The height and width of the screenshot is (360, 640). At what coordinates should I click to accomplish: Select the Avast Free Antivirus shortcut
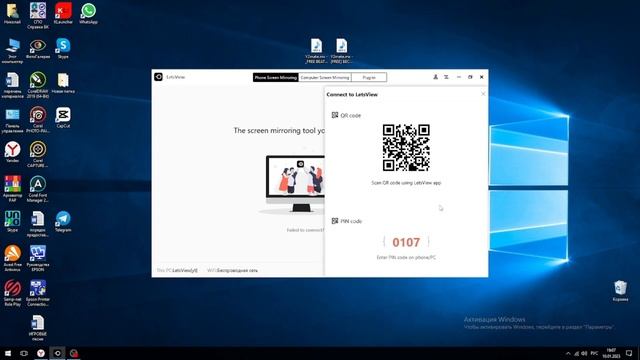[x=12, y=258]
